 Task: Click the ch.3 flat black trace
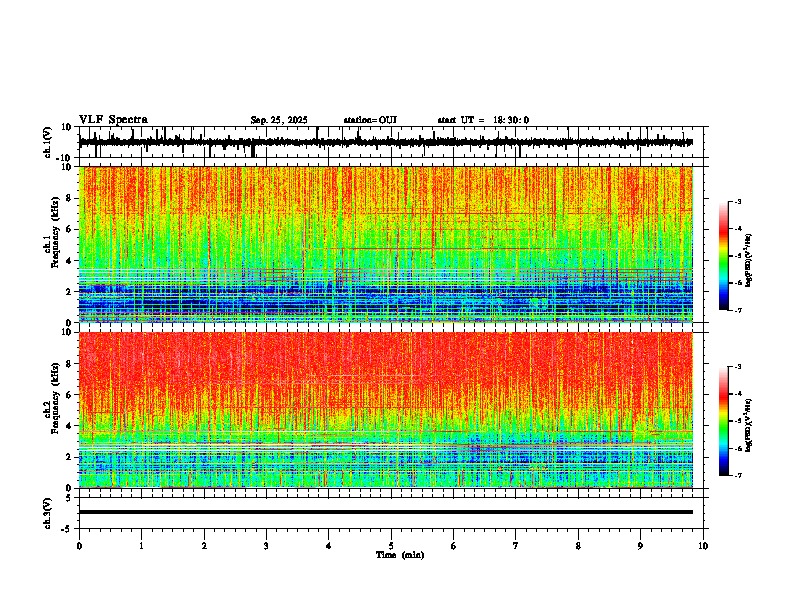coord(386,512)
